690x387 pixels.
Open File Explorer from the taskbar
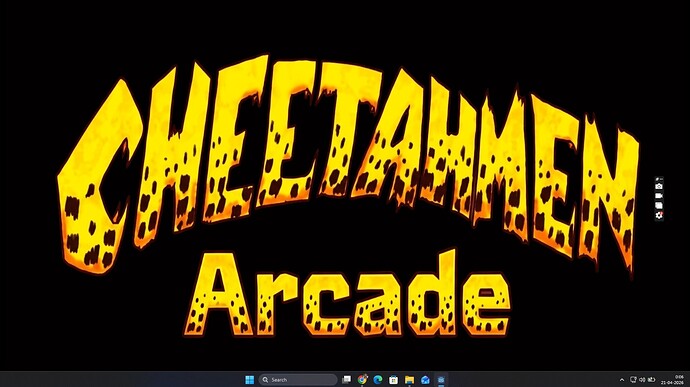tap(409, 380)
